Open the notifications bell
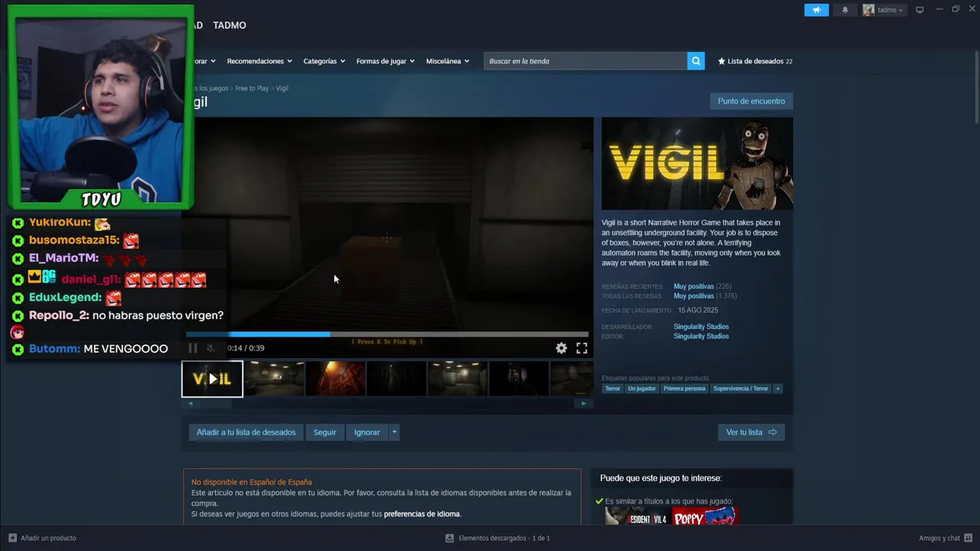980x551 pixels. click(x=845, y=10)
